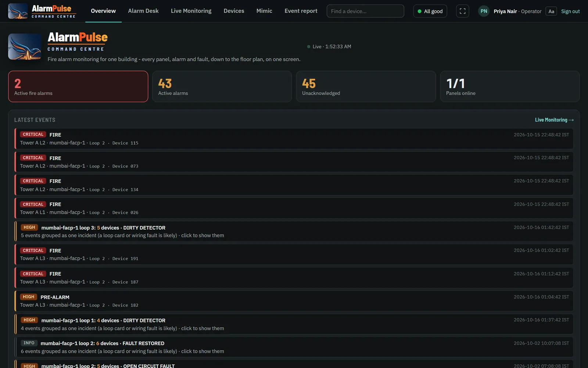
Task: Select the FIRE event for Device 191
Action: 294,254
